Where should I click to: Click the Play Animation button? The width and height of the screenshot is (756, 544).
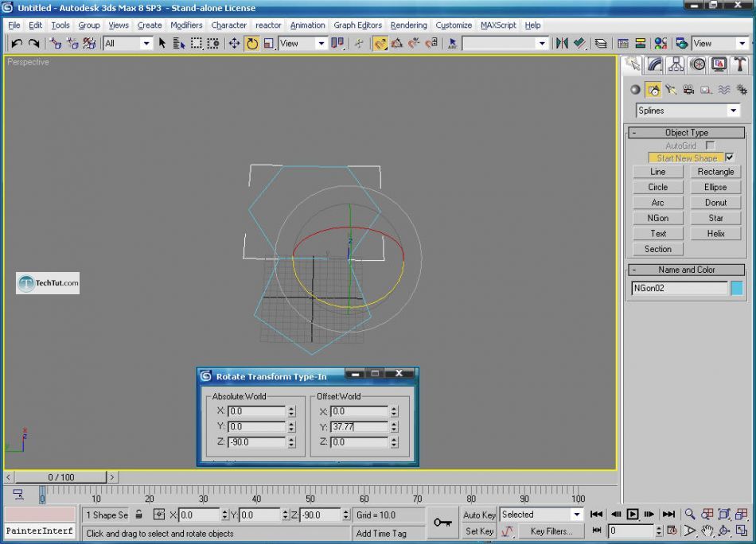(633, 514)
